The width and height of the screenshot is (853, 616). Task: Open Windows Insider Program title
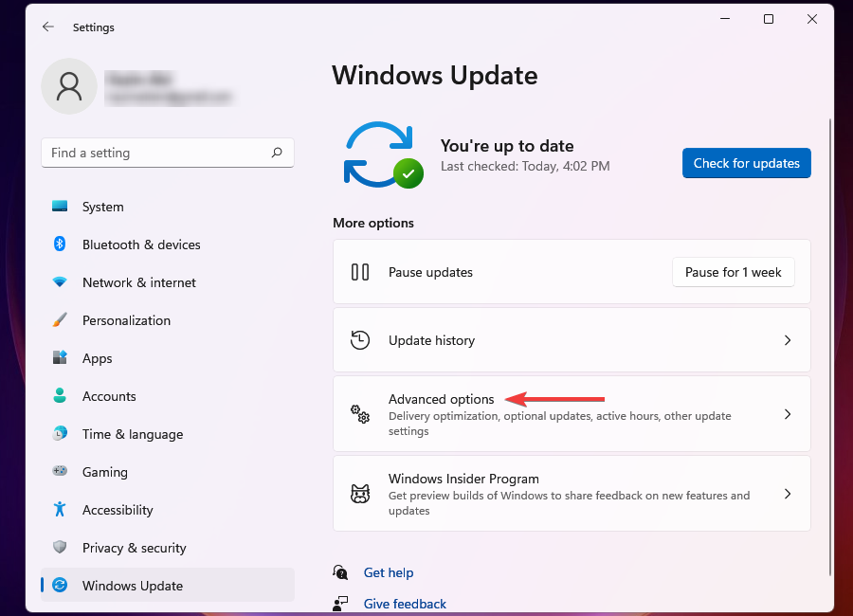click(463, 479)
